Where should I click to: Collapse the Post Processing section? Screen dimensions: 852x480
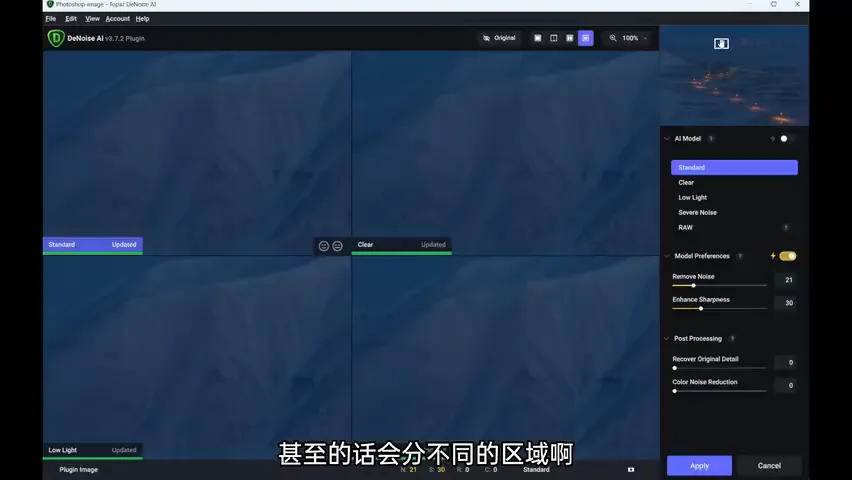[667, 339]
